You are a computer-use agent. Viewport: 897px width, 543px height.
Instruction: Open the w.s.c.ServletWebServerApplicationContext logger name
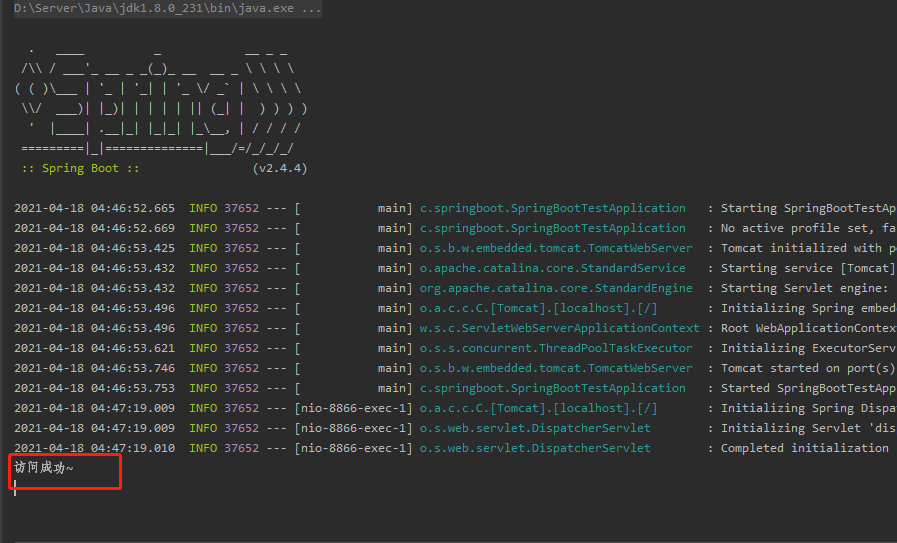(559, 328)
